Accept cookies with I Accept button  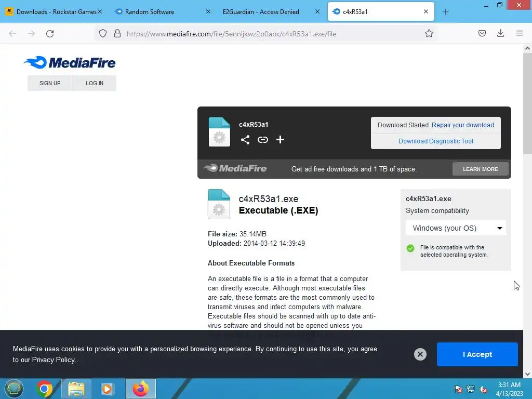477,354
